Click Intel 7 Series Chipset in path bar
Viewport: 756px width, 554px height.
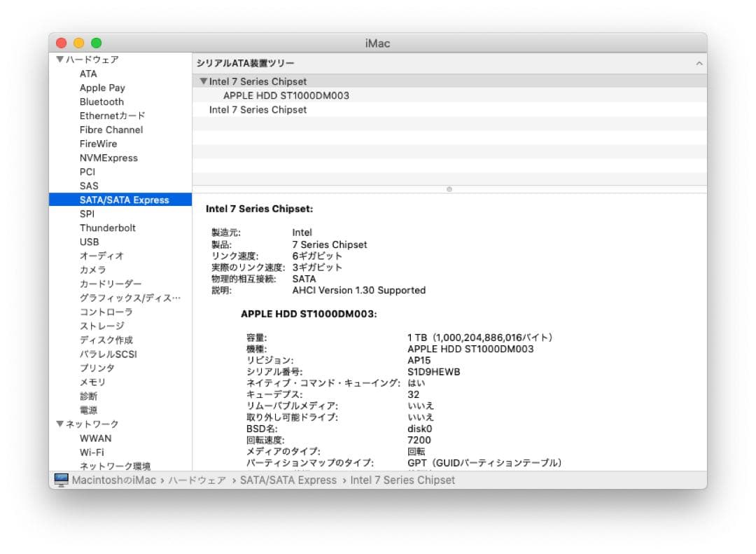(402, 480)
